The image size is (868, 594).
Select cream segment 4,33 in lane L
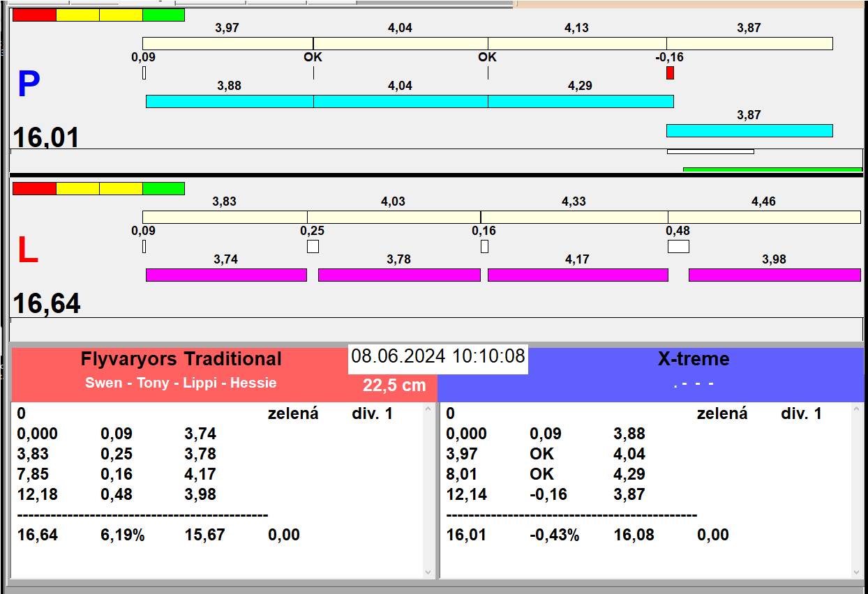pyautogui.click(x=574, y=217)
